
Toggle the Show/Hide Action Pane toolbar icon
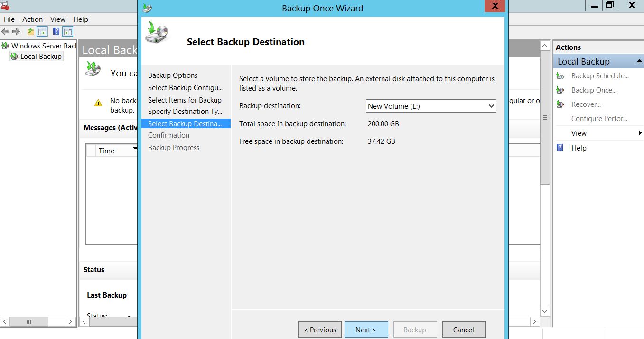point(68,32)
